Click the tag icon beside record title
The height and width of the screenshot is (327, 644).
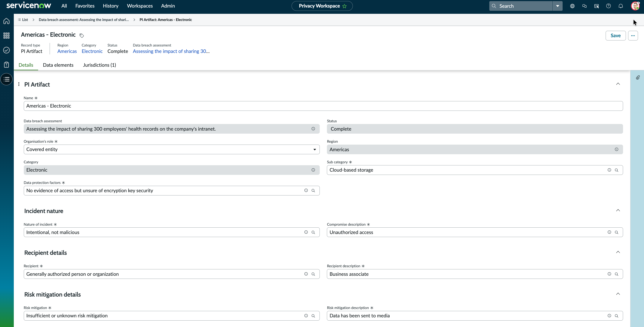(x=82, y=35)
